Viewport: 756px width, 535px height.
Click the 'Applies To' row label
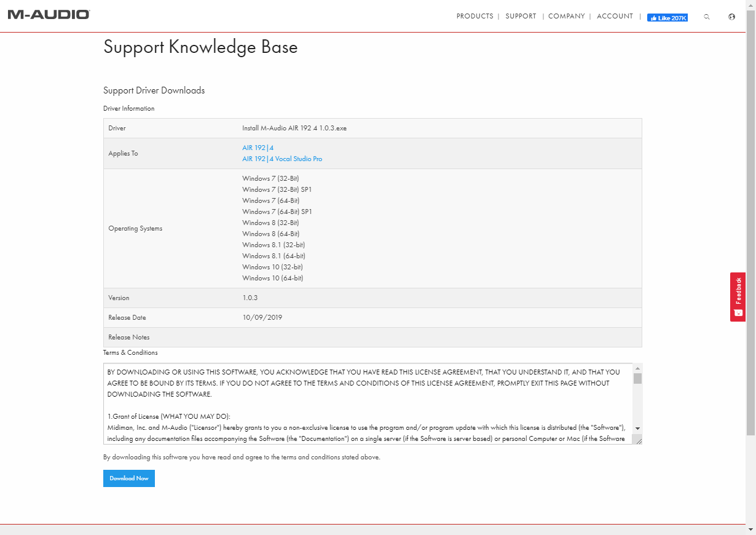point(123,153)
